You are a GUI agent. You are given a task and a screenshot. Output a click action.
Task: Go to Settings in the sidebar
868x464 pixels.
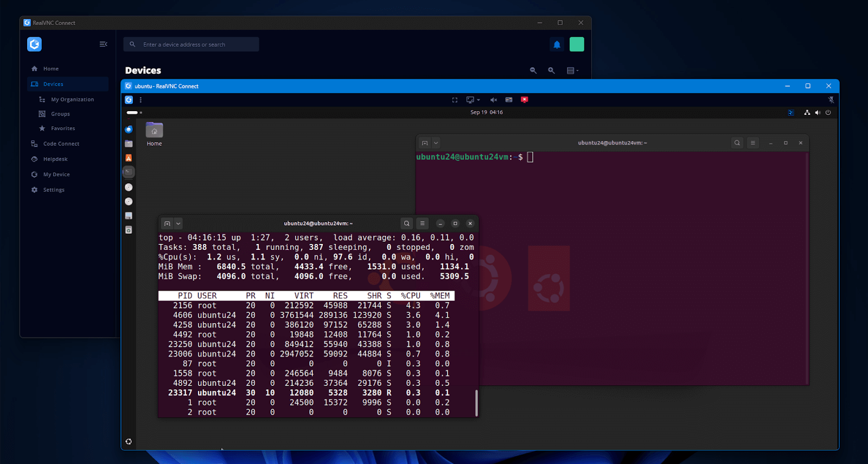point(54,190)
